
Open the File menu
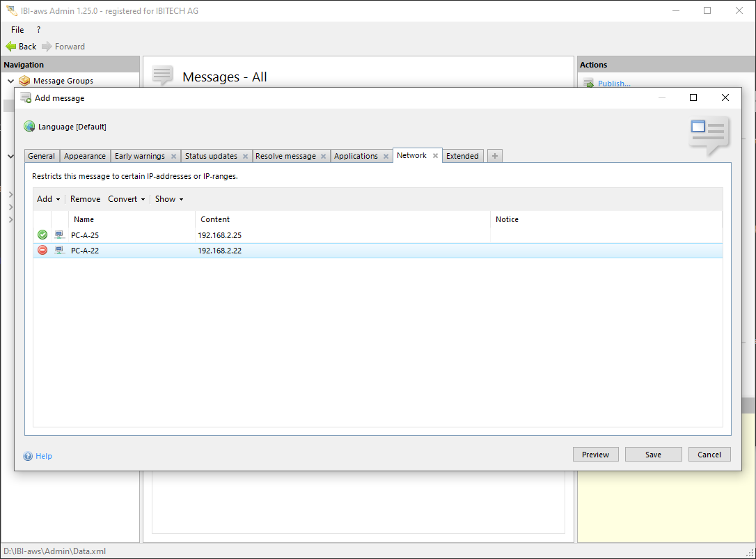pyautogui.click(x=17, y=30)
